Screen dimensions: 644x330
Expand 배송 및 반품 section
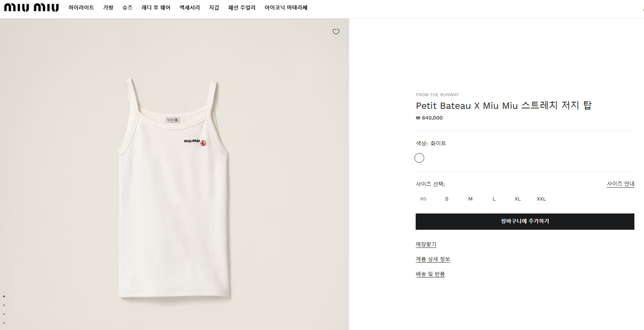(430, 274)
